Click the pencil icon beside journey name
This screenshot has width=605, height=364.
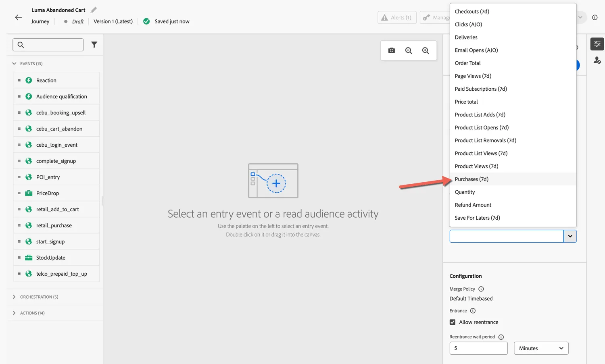click(94, 10)
